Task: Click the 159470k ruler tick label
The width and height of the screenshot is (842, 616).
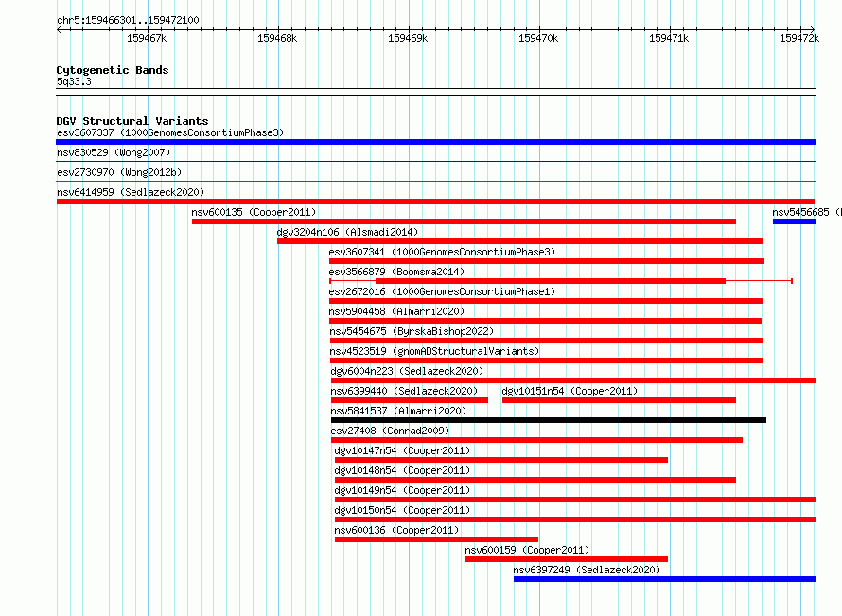Action: (x=538, y=38)
